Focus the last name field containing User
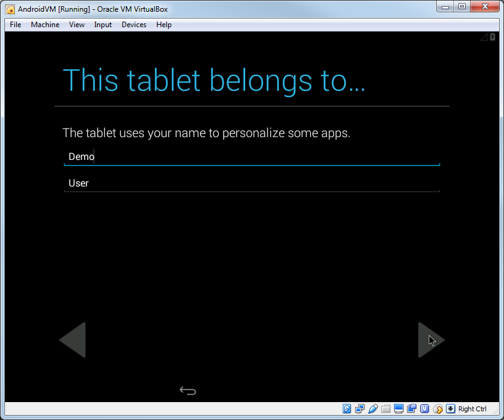This screenshot has height=420, width=504. click(x=252, y=183)
